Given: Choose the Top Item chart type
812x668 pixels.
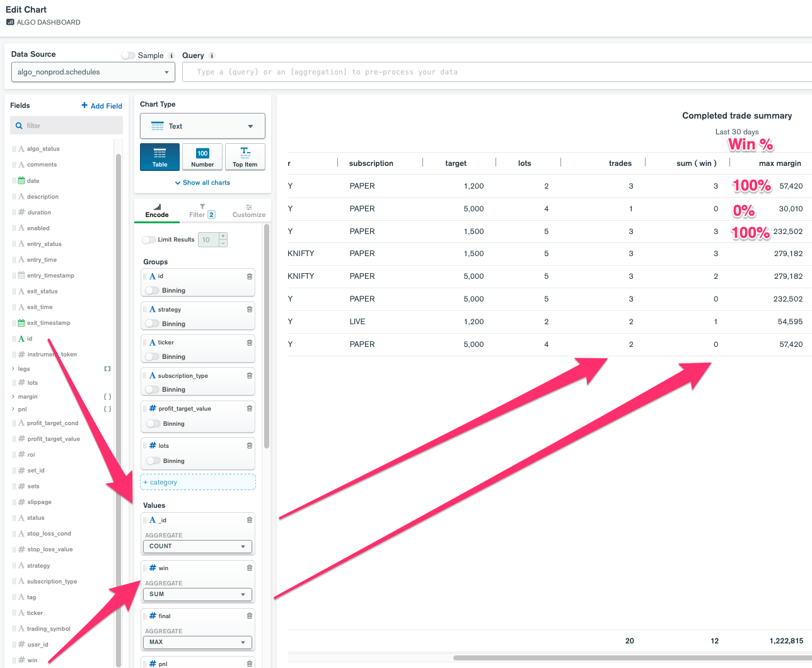Looking at the screenshot, I should point(245,156).
